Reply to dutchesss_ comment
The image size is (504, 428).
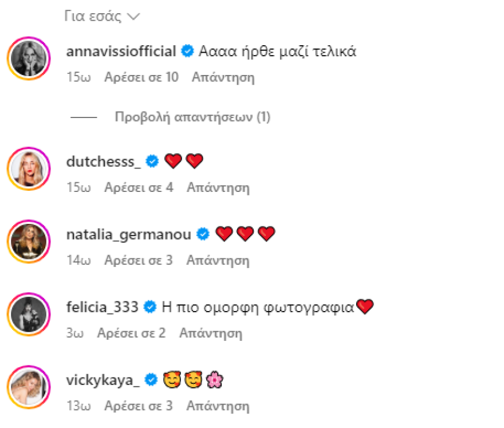tap(218, 187)
